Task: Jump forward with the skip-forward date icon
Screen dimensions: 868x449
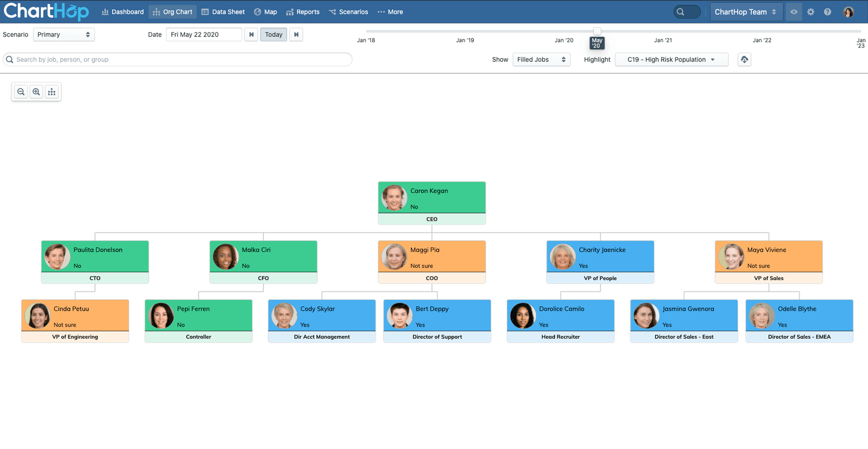Action: coord(296,34)
